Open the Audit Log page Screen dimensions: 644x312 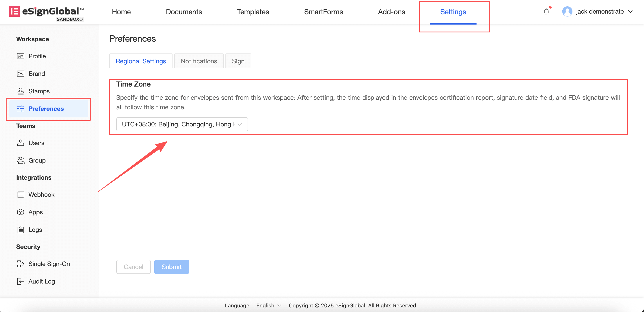tap(41, 281)
